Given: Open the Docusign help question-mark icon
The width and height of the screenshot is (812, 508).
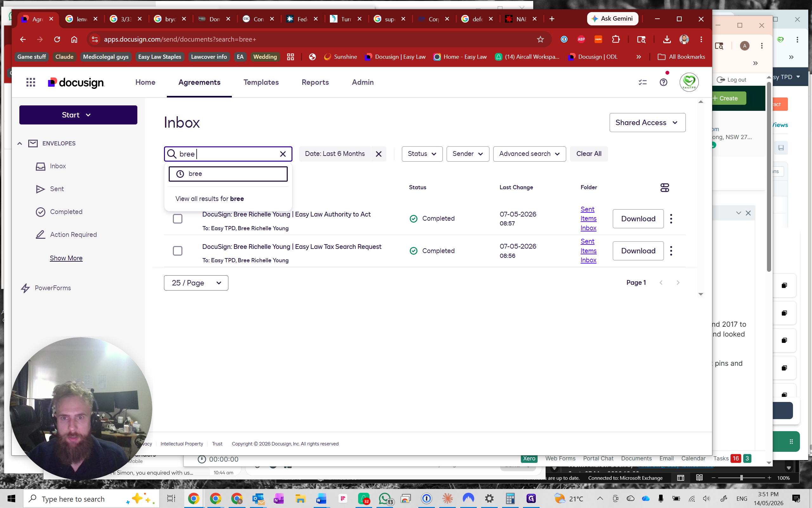Looking at the screenshot, I should (x=663, y=82).
